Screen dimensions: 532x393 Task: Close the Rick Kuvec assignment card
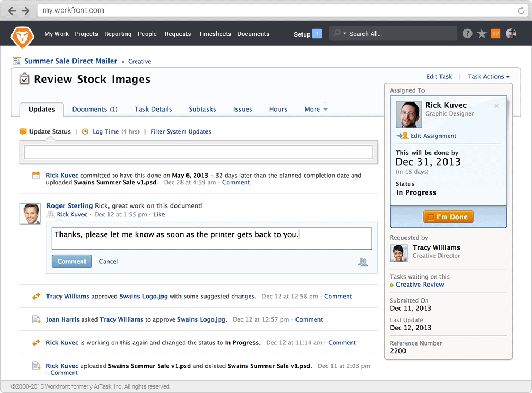coord(496,106)
